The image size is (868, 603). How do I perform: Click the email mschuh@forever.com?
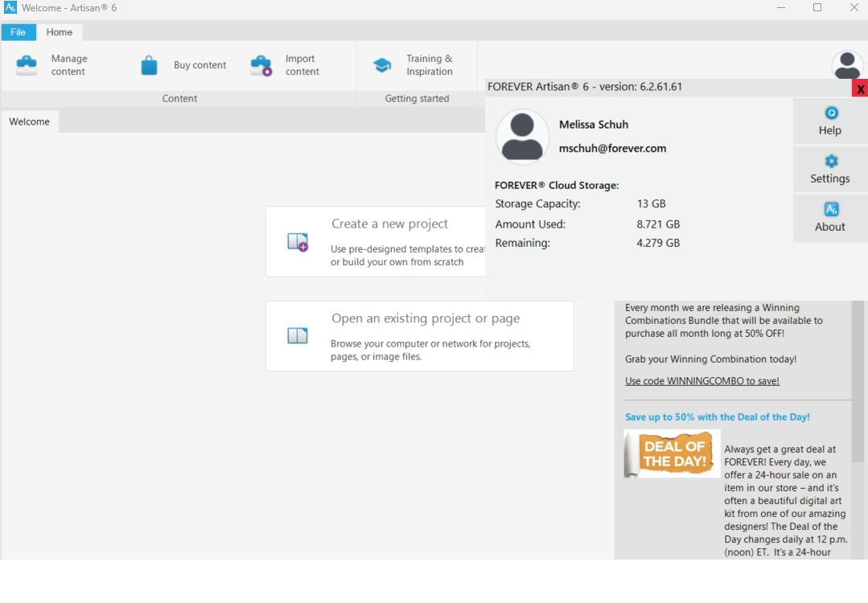[x=612, y=148]
